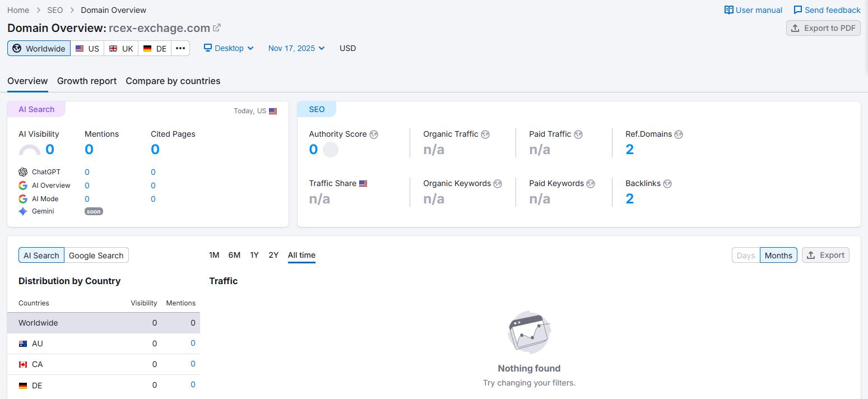Select the 1M time range
The height and width of the screenshot is (399, 868).
coord(214,255)
